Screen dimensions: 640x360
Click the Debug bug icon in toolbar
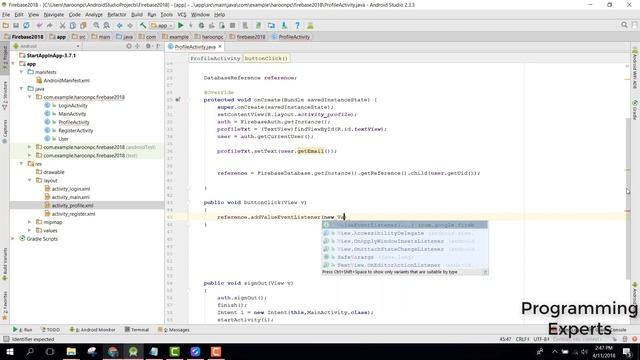tap(201, 25)
